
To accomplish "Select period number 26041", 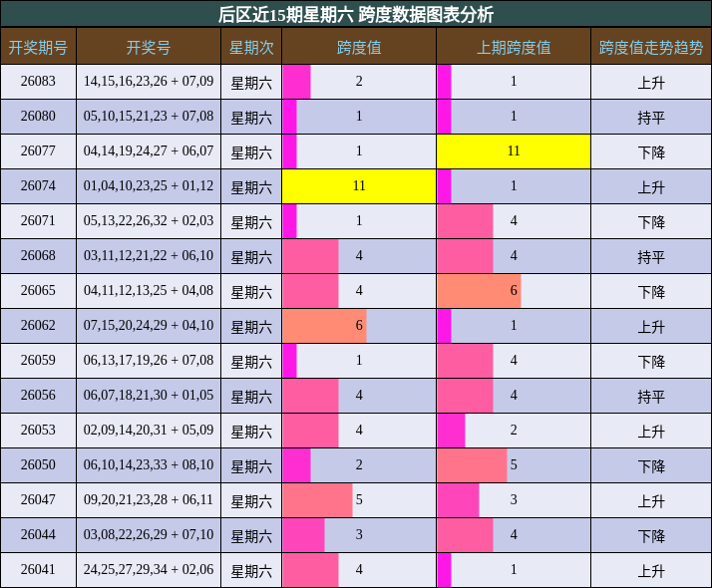I will [x=38, y=569].
